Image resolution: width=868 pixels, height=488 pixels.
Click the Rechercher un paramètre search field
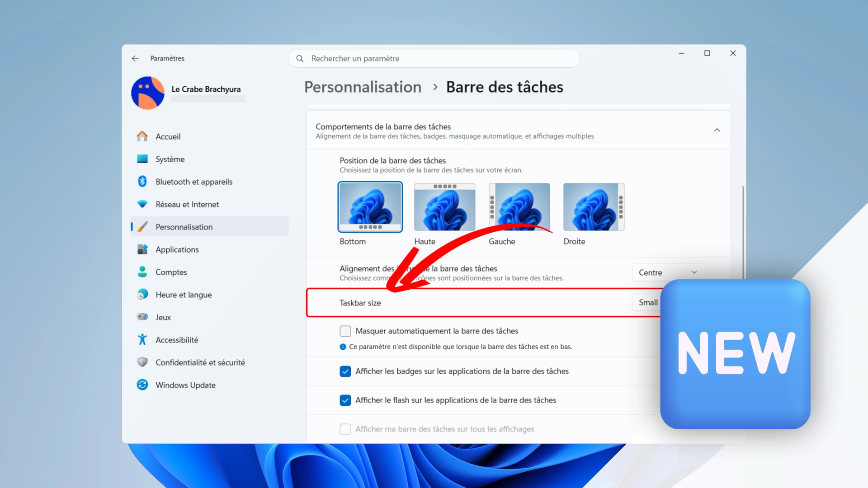coord(434,58)
